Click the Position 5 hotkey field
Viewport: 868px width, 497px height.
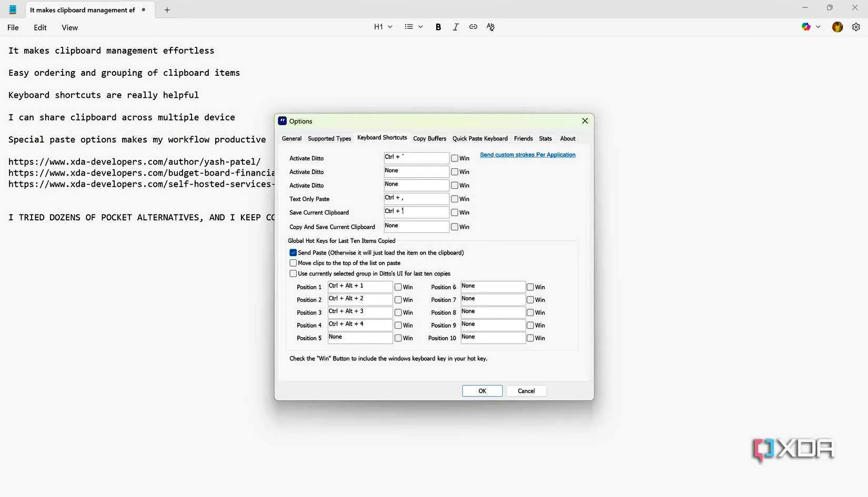[360, 338]
